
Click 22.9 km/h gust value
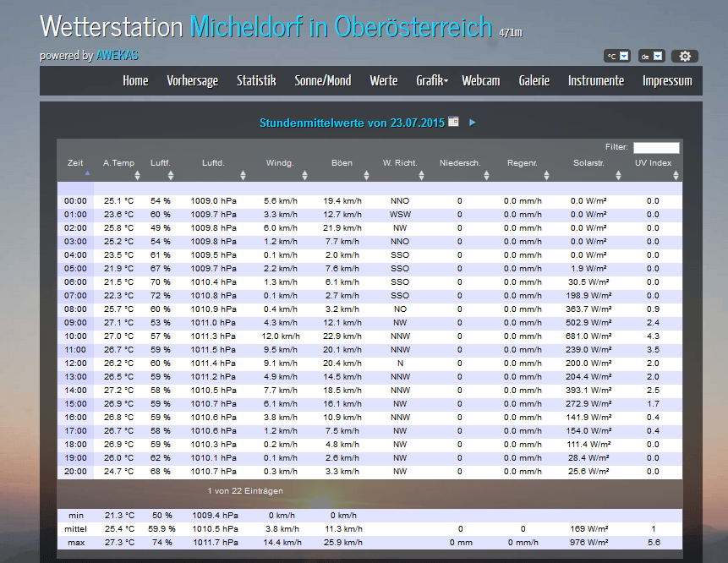click(x=342, y=336)
